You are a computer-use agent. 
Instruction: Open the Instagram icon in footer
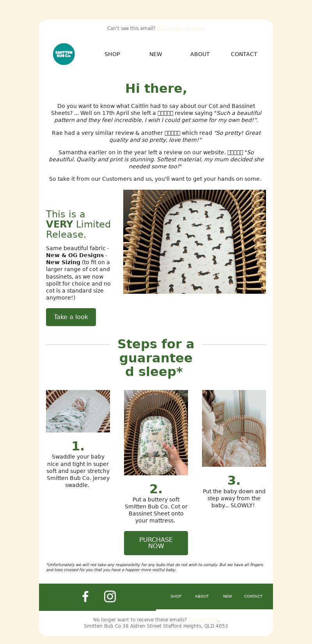pyautogui.click(x=110, y=596)
